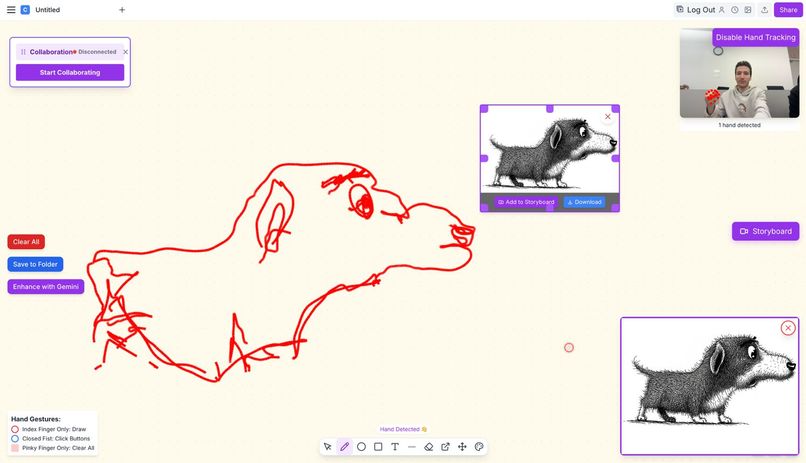Screen dimensions: 806x463
Task: Select the pointer selection tool
Action: [x=327, y=447]
